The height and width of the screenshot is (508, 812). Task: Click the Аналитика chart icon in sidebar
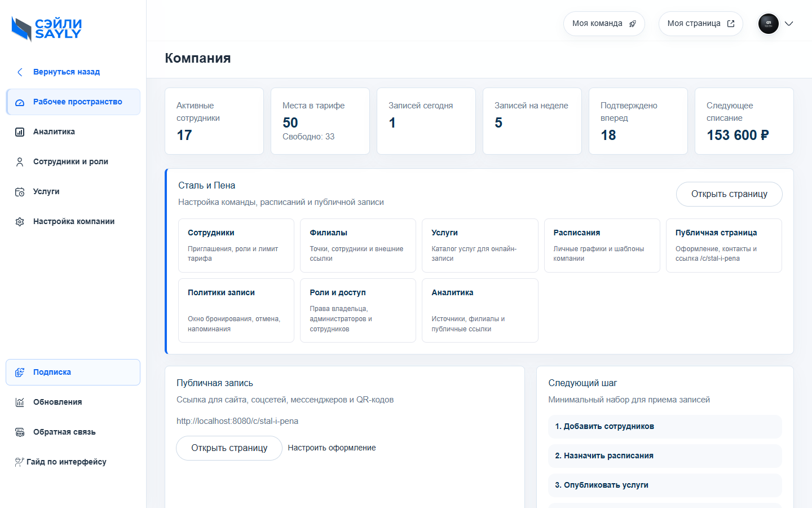(20, 132)
